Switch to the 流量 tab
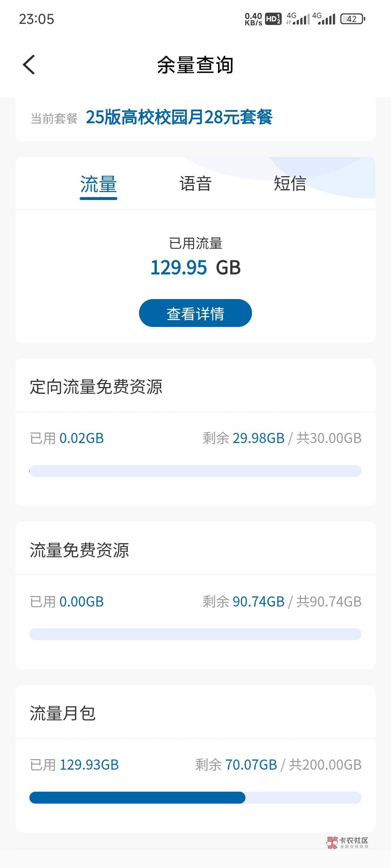 (98, 184)
